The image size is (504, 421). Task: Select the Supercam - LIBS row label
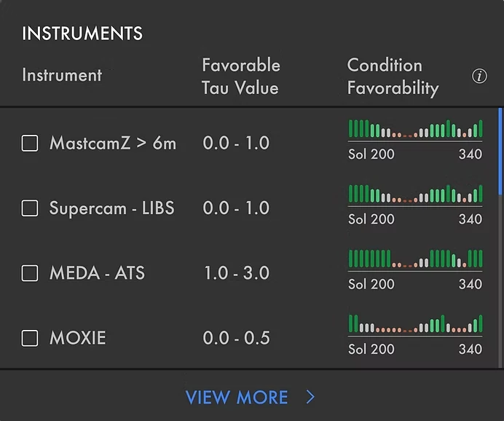point(112,208)
